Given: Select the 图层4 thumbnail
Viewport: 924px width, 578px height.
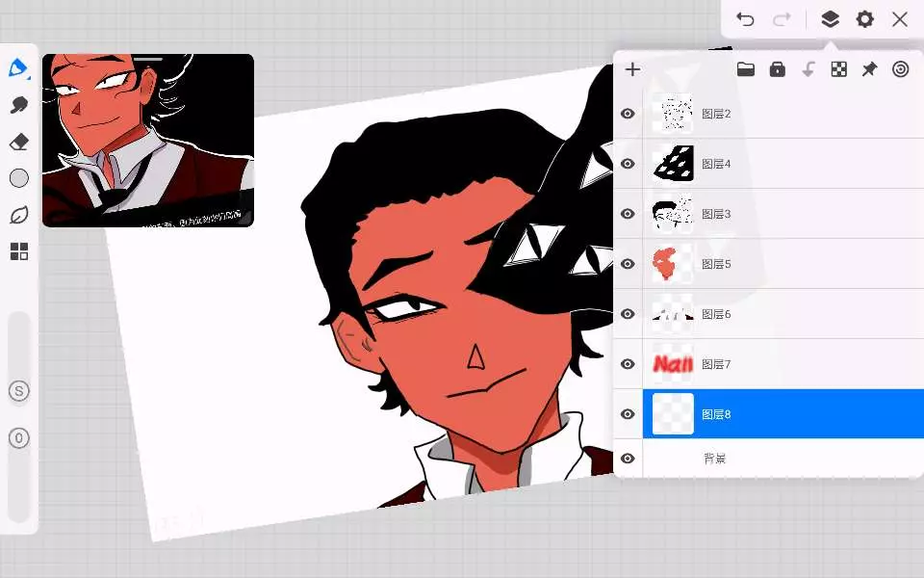Looking at the screenshot, I should (673, 164).
